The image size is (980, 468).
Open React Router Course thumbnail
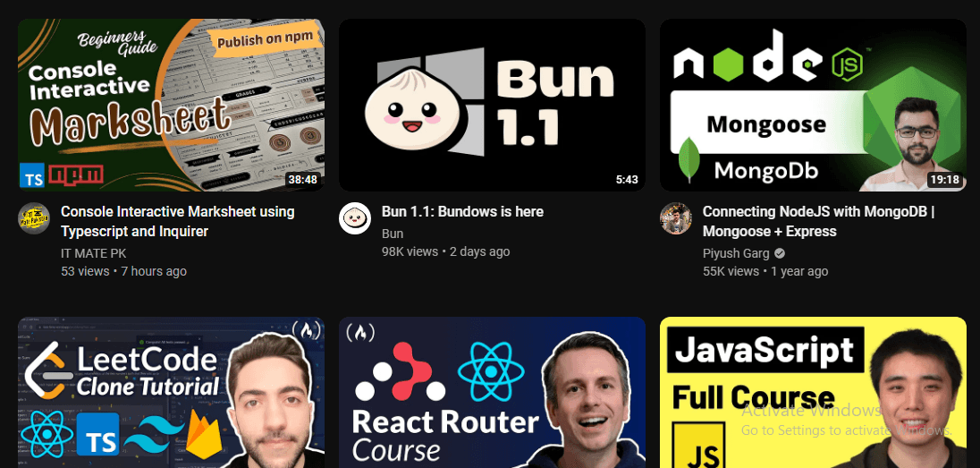click(x=493, y=392)
